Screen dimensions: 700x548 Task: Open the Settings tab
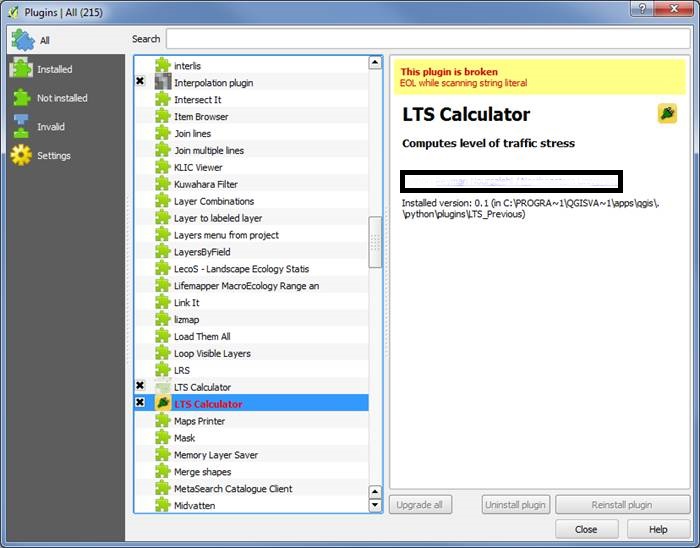[67, 155]
